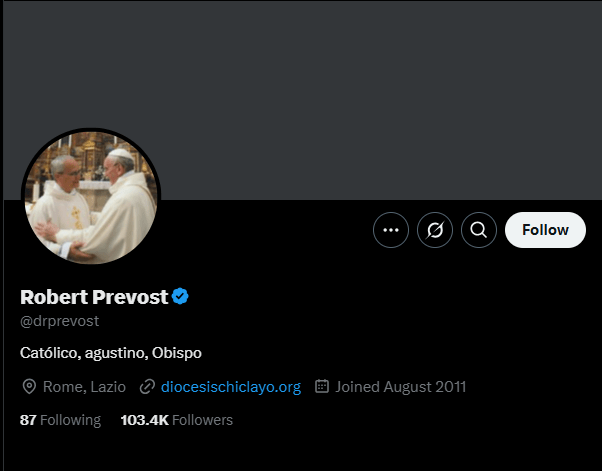Click the Robert Prevost display name
The height and width of the screenshot is (471, 602).
click(x=94, y=296)
